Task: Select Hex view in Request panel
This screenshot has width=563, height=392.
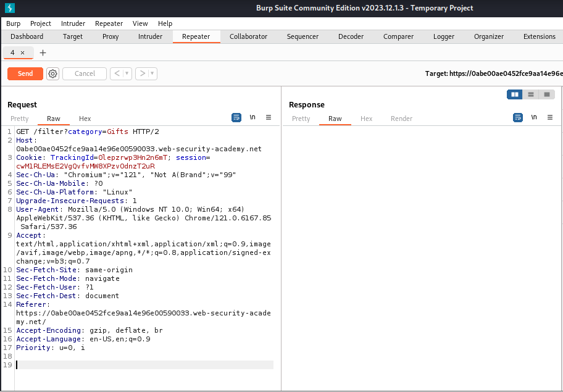Action: pyautogui.click(x=85, y=119)
